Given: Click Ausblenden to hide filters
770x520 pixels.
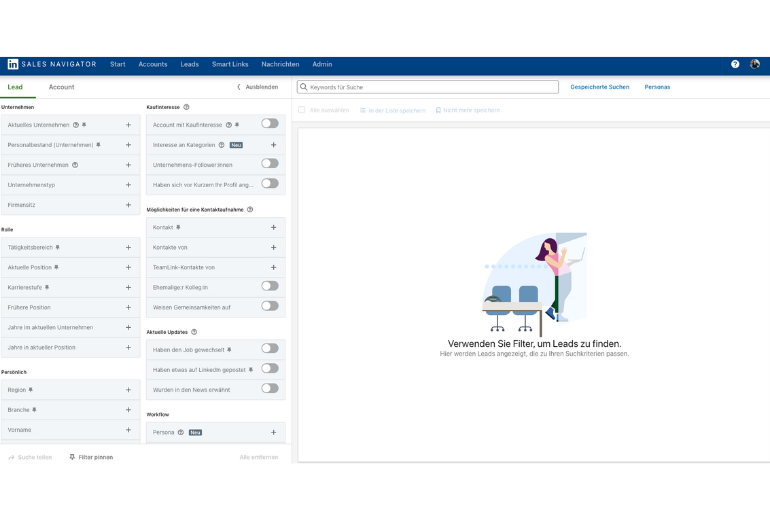Looking at the screenshot, I should 258,87.
